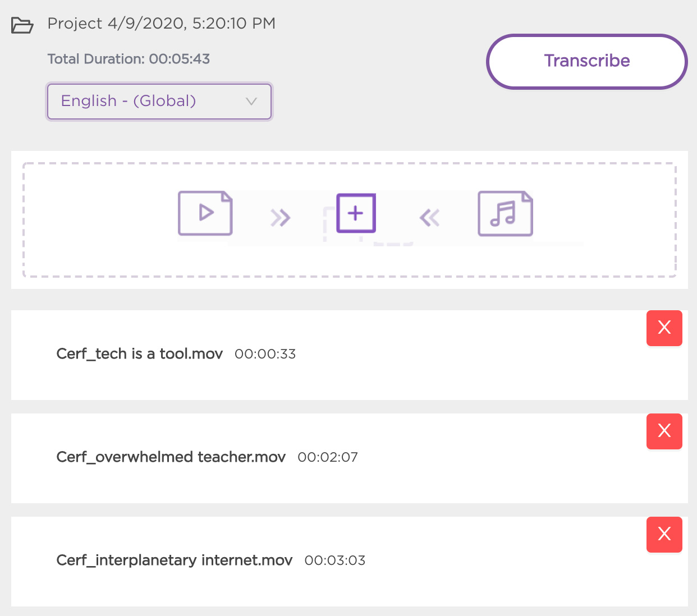
Task: Click the purple plus add-file icon
Action: pos(356,213)
